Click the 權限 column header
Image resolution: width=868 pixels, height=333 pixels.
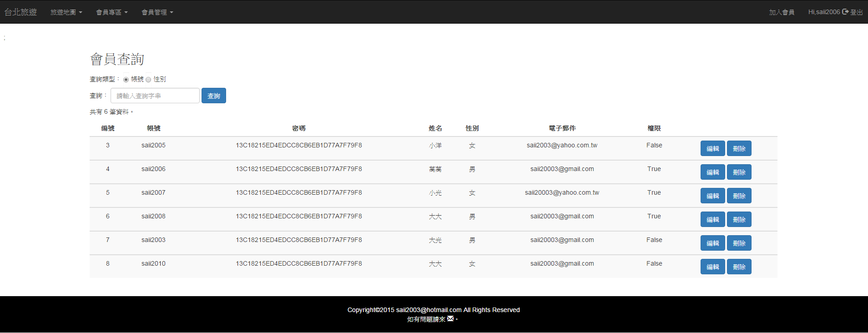[x=654, y=128]
